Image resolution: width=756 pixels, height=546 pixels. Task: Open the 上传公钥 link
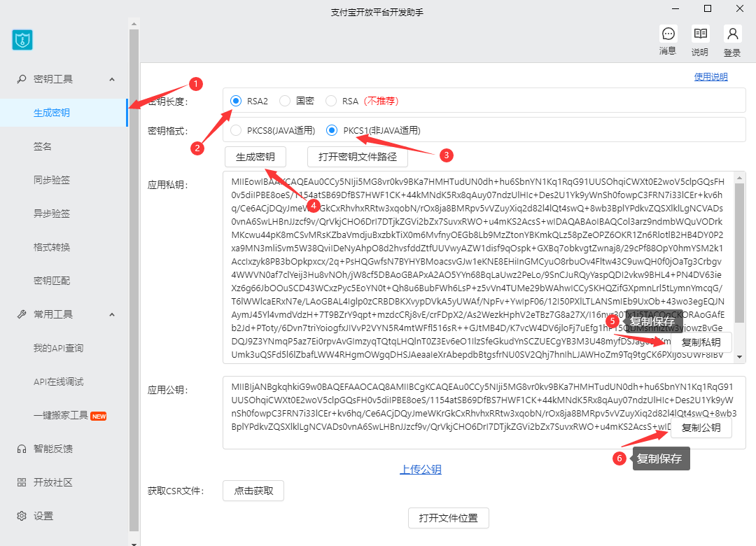pyautogui.click(x=421, y=470)
